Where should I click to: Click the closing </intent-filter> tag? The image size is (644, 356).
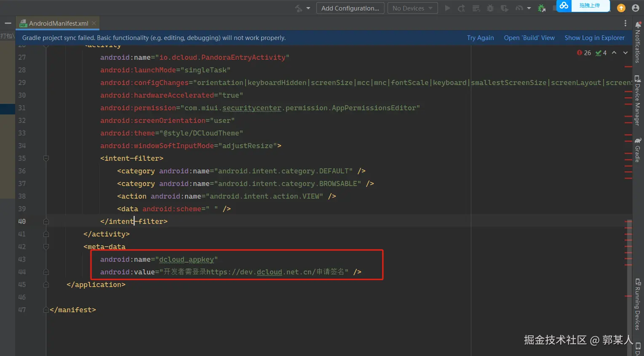click(x=134, y=221)
